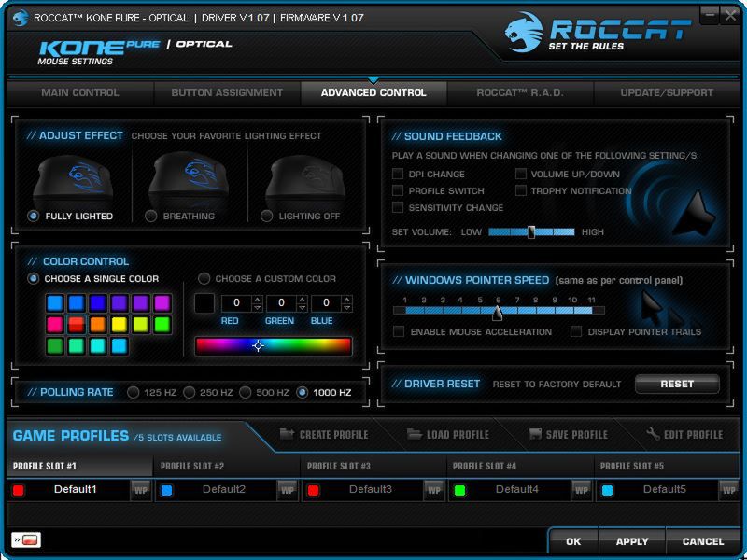Open the ROCCAT R.A.D. tab
The height and width of the screenshot is (560, 747).
pyautogui.click(x=520, y=92)
